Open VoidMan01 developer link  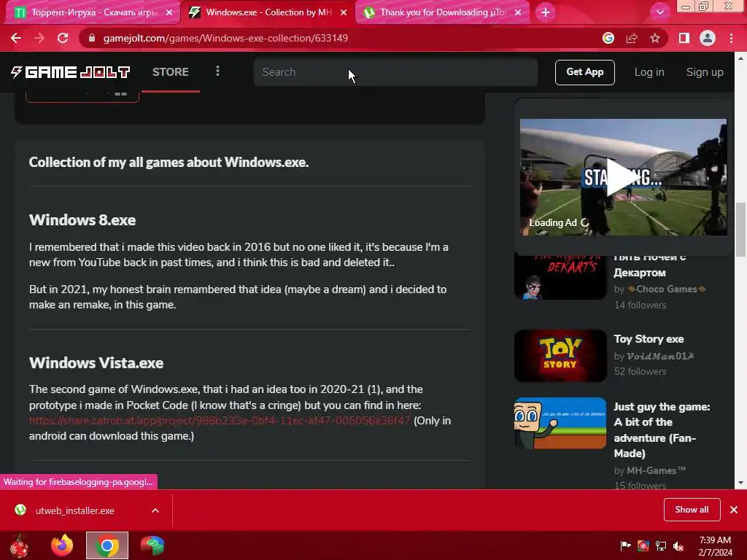659,356
